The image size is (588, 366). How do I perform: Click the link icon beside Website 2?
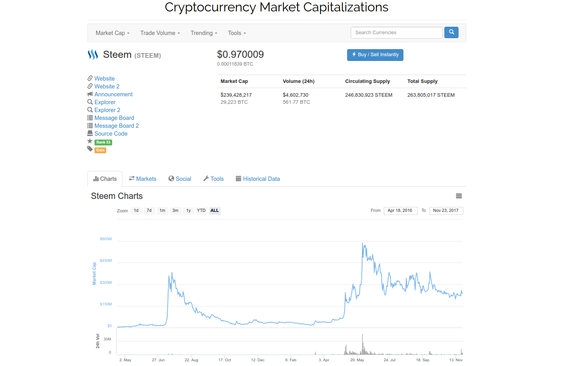(x=90, y=86)
